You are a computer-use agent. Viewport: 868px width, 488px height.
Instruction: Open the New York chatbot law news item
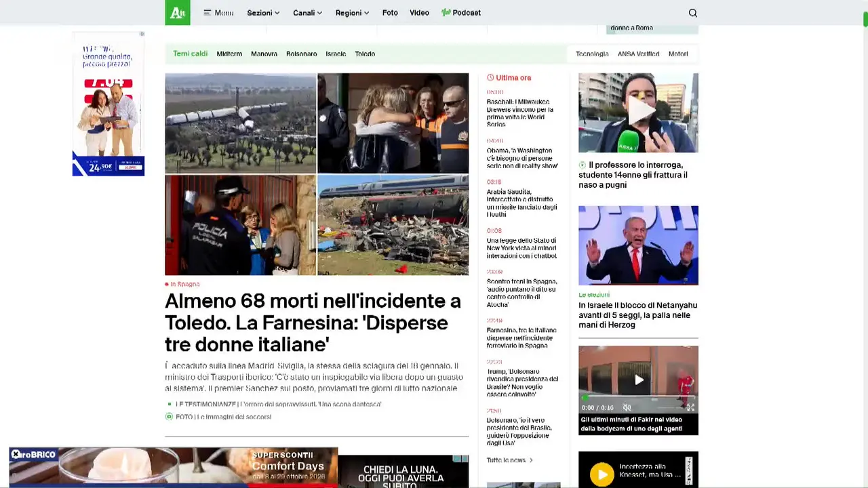(521, 248)
